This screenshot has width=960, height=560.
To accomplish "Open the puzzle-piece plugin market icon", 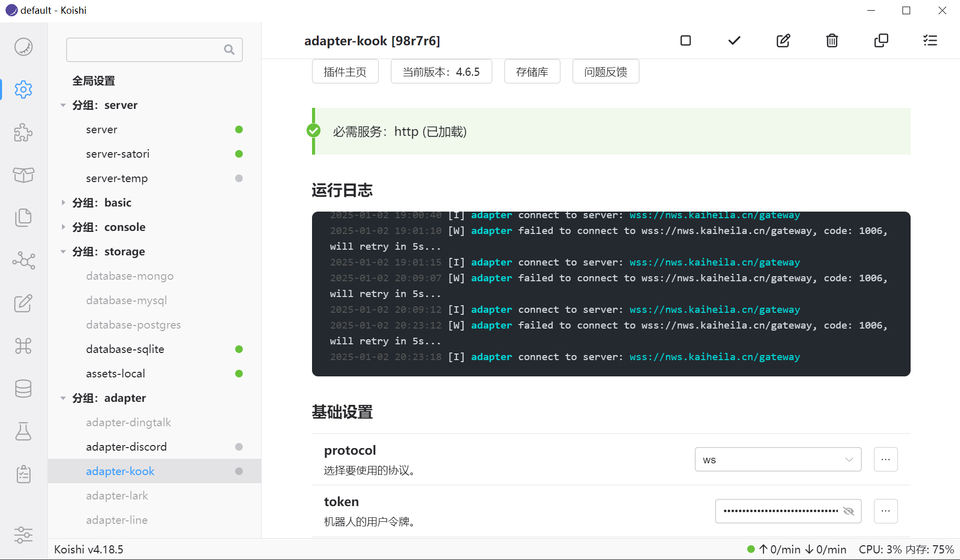I will point(23,132).
